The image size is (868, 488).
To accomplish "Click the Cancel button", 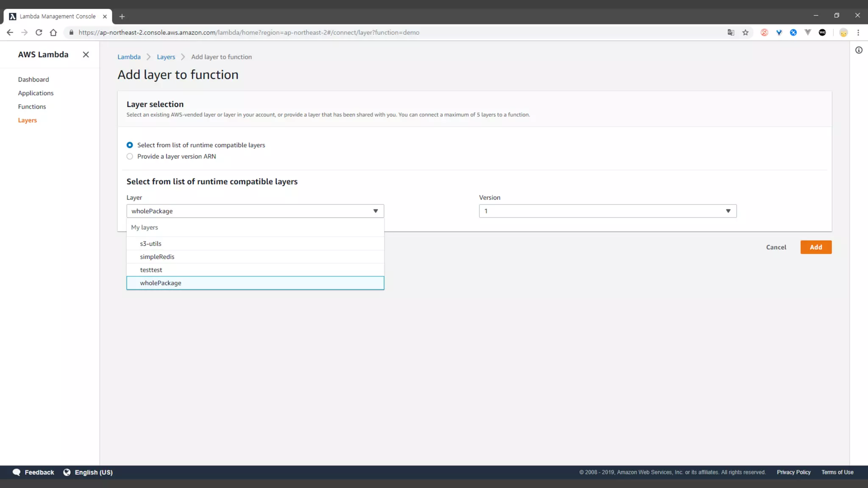I will pos(776,247).
